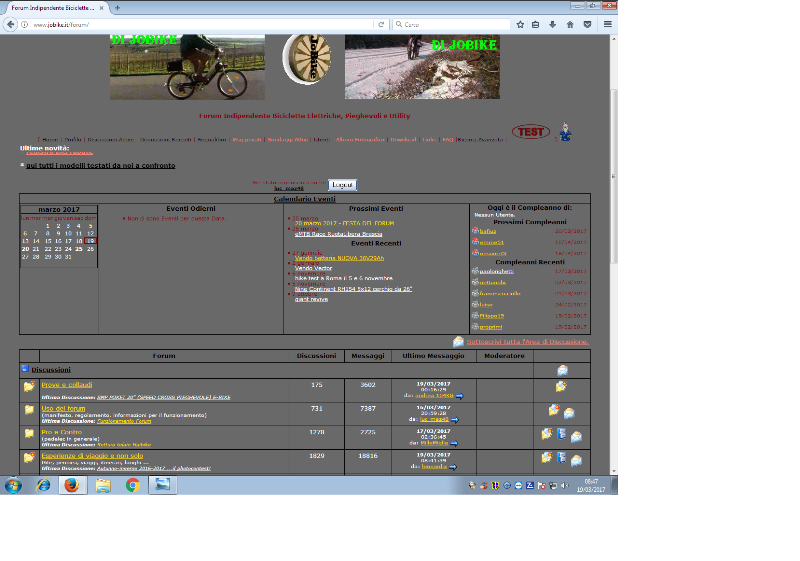Click subscribe envelope icon in Uso del forum row
This screenshot has height=561, width=800.
point(569,413)
